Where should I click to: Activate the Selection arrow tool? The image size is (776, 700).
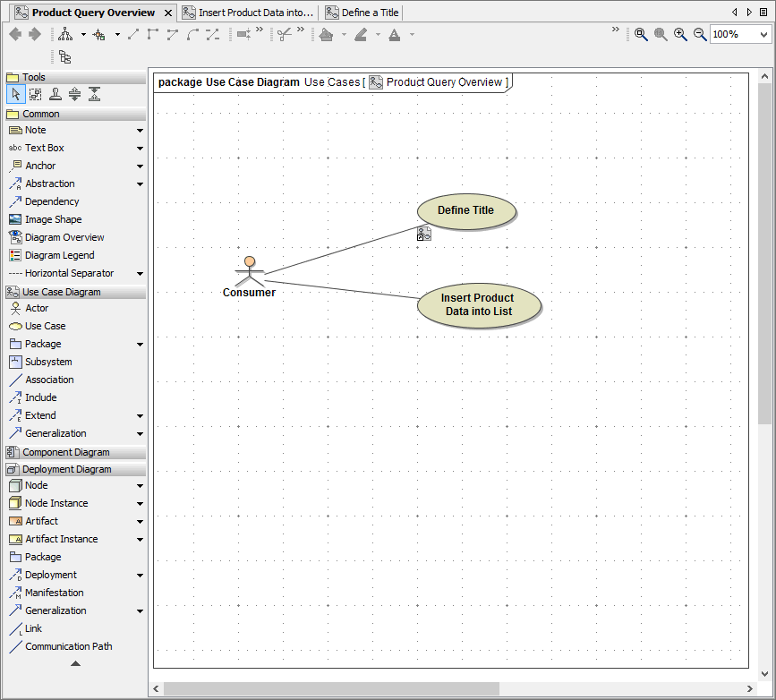[15, 94]
